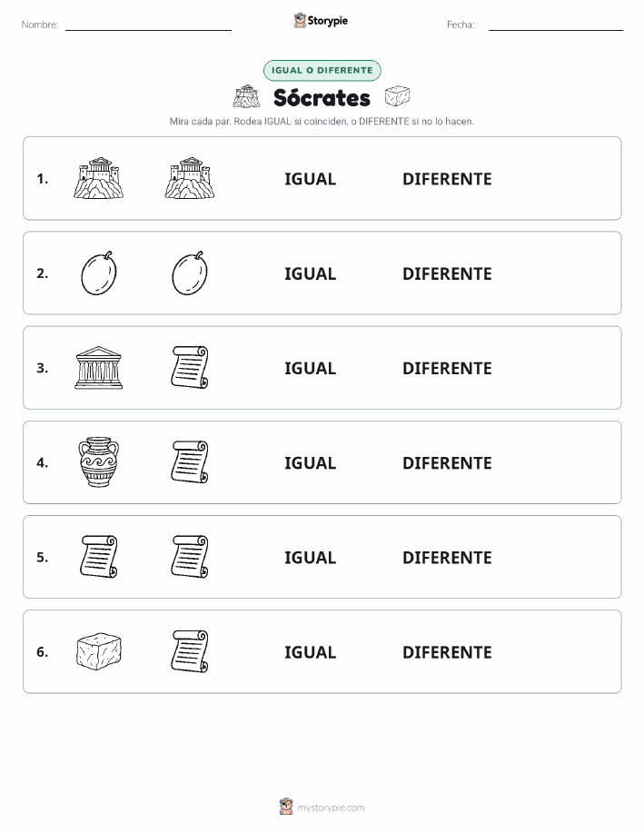The image size is (644, 833).
Task: Click the right olive picture in row 2
Action: [190, 273]
